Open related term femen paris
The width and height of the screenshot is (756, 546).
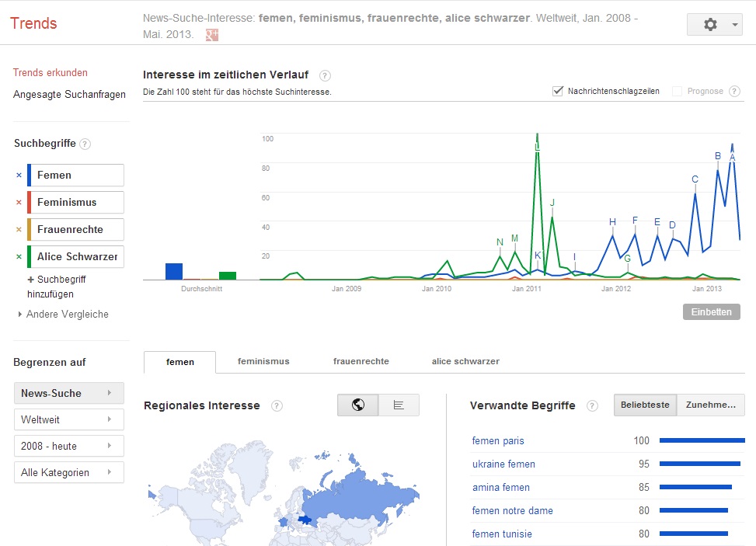(x=498, y=441)
